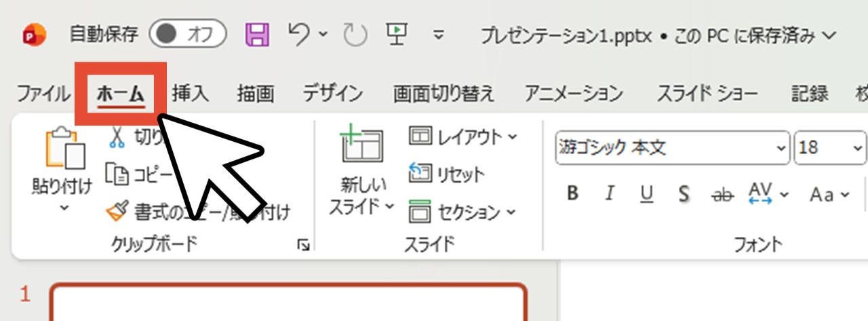The height and width of the screenshot is (321, 868).
Task: Open the Aa change case dropdown
Action: click(829, 195)
